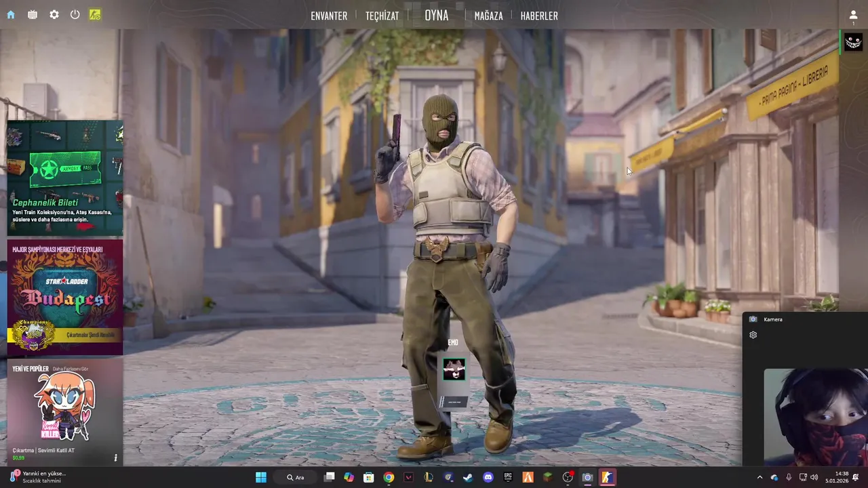The image size is (868, 488).
Task: Click the sticker price $0,89
Action: 18,458
